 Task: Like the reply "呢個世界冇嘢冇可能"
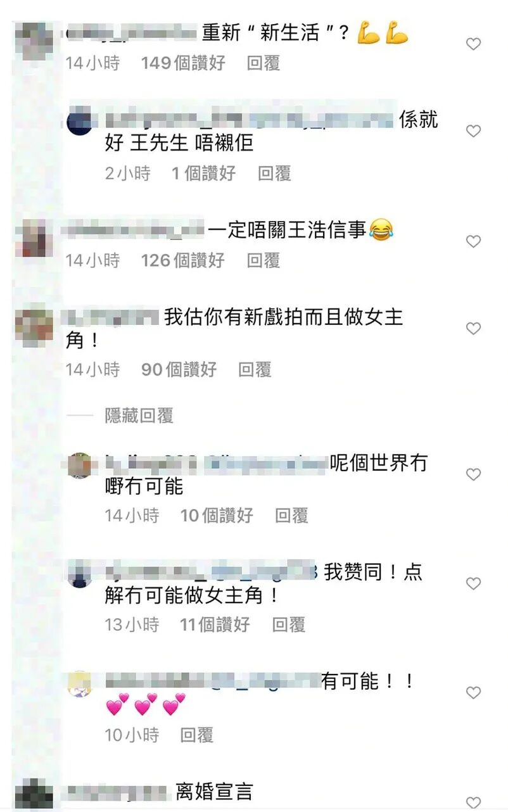pyautogui.click(x=473, y=474)
